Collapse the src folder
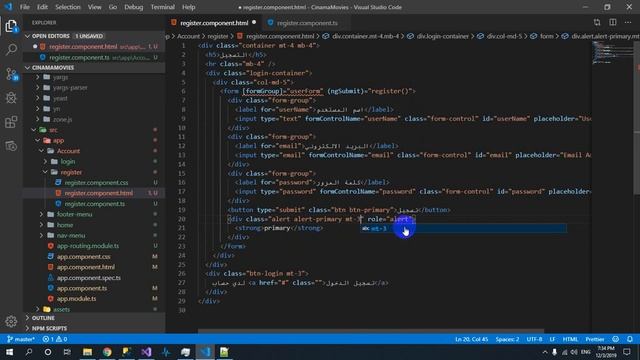This screenshot has width=640, height=360. click(34, 130)
